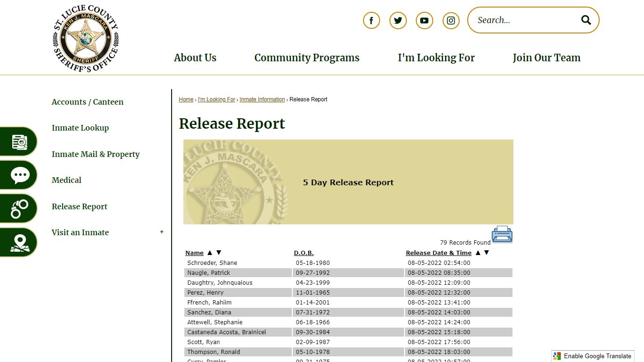
Task: Sort Name column descending arrow
Action: point(218,253)
